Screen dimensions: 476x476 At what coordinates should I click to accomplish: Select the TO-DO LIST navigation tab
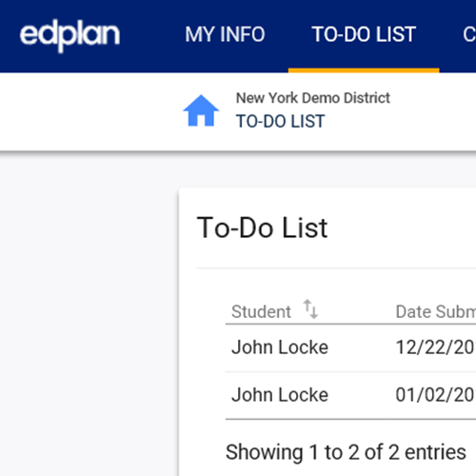click(x=364, y=34)
